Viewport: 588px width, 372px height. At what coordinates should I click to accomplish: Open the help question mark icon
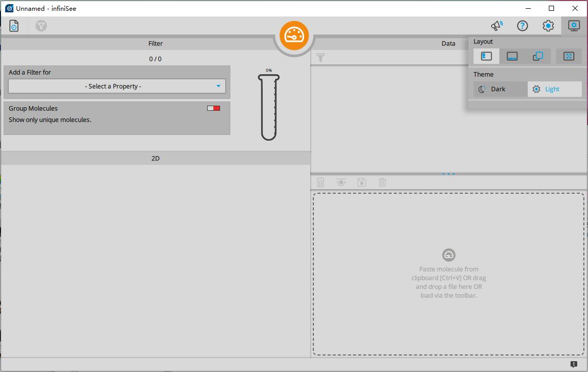[523, 25]
